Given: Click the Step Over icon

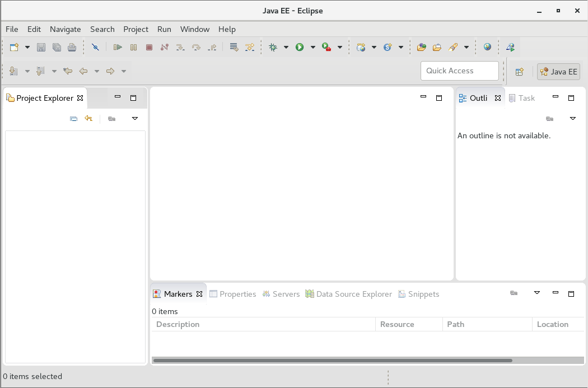Looking at the screenshot, I should [196, 47].
